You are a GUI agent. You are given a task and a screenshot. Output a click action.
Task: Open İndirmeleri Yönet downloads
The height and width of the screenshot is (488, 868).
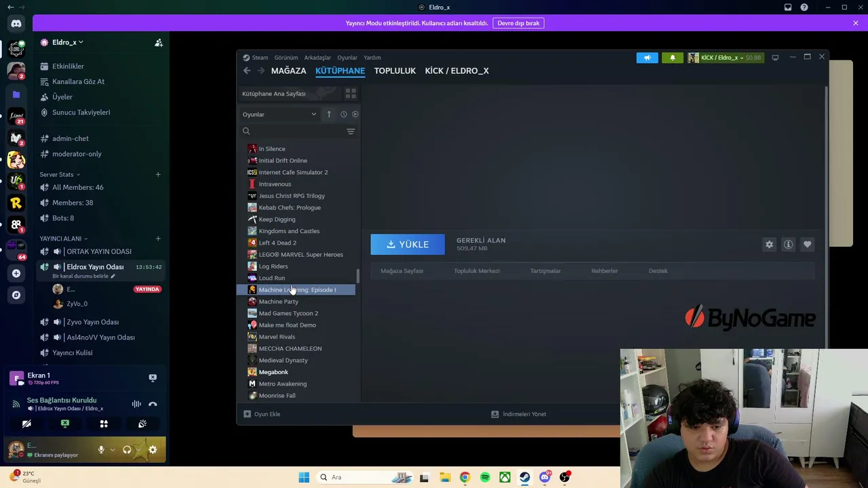519,414
